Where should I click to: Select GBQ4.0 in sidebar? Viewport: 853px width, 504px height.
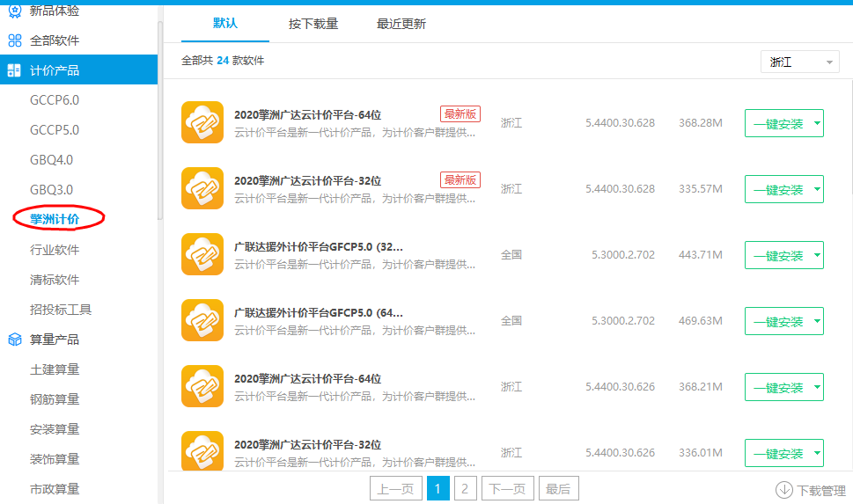coord(51,160)
